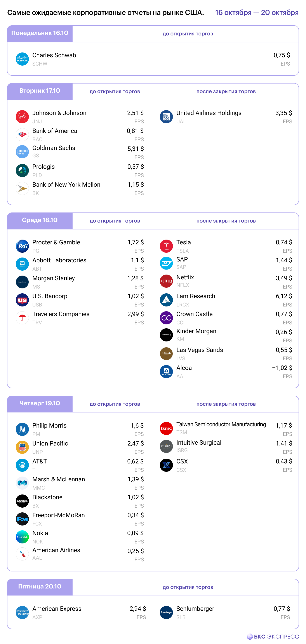Click the Union Pacific company name
The image size is (306, 644).
tap(50, 444)
